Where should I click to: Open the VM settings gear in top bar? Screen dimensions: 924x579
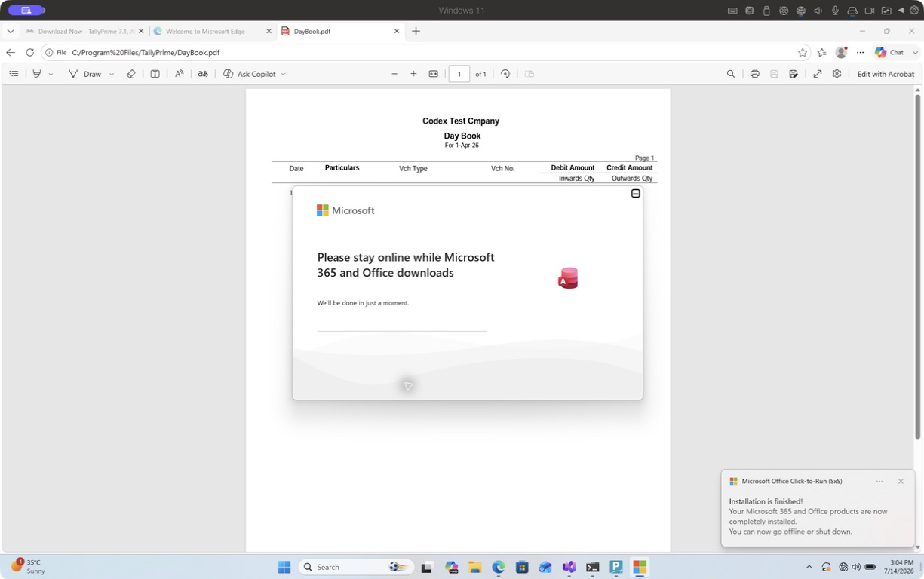914,11
